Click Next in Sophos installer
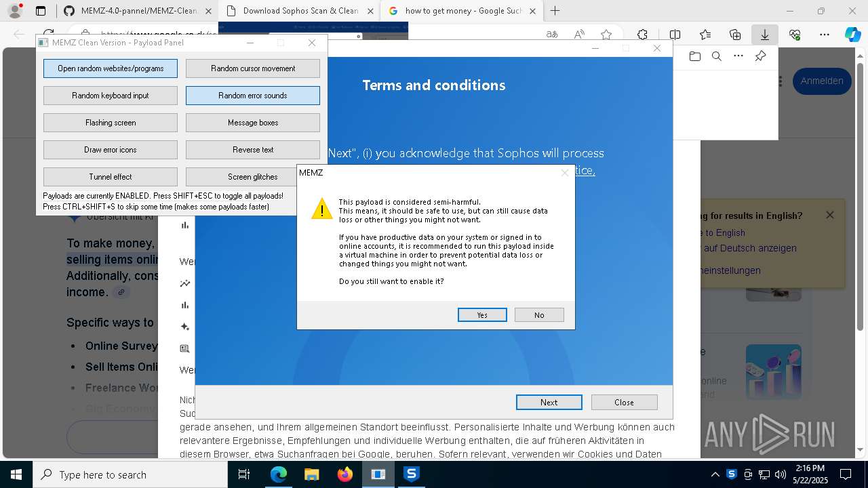This screenshot has width=868, height=488. coord(549,402)
